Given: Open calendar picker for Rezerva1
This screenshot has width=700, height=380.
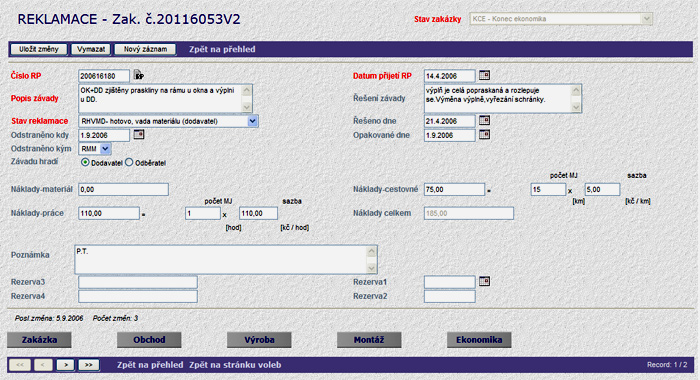Looking at the screenshot, I should point(484,281).
